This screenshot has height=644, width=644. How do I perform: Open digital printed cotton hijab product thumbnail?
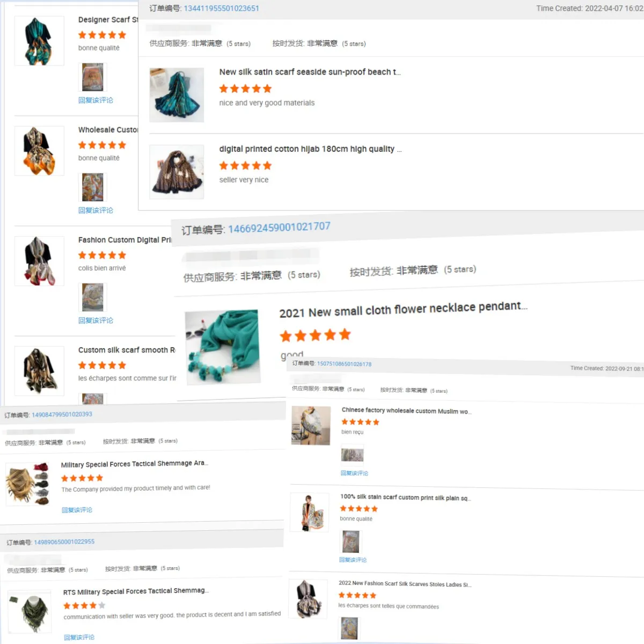(177, 172)
